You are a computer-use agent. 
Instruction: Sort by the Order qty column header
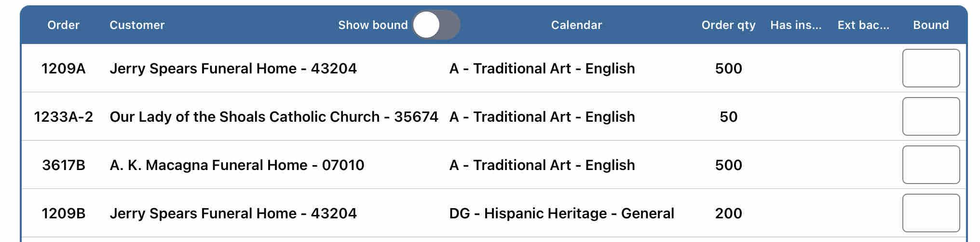coord(728,25)
